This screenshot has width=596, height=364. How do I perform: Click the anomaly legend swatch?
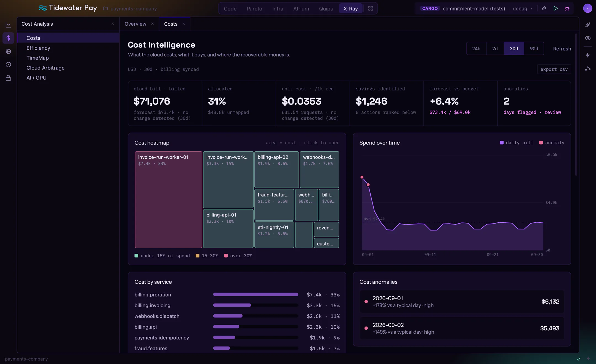click(541, 143)
